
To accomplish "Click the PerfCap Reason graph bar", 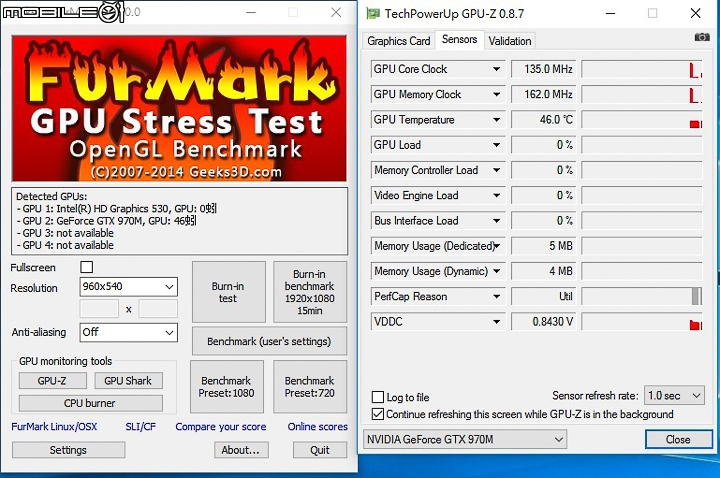I will click(x=641, y=297).
